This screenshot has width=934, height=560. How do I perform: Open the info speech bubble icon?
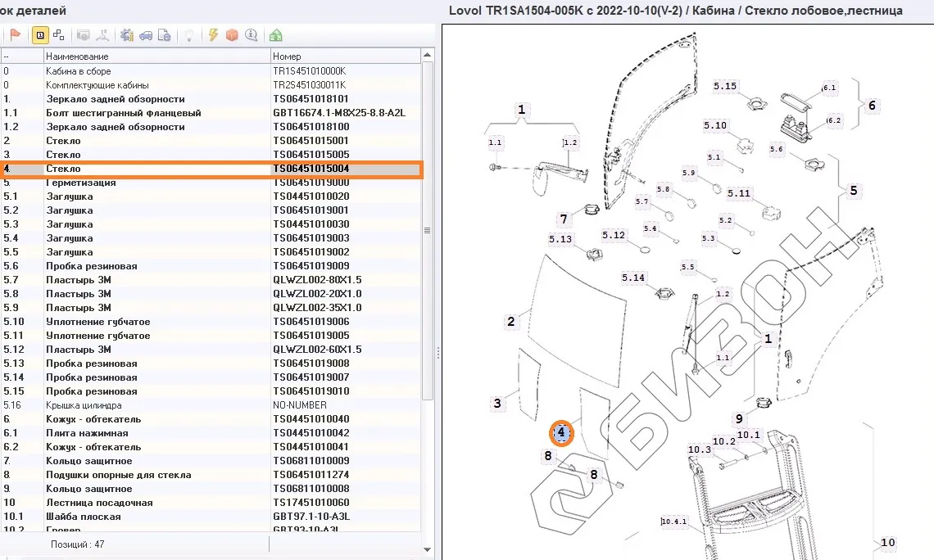(x=251, y=35)
